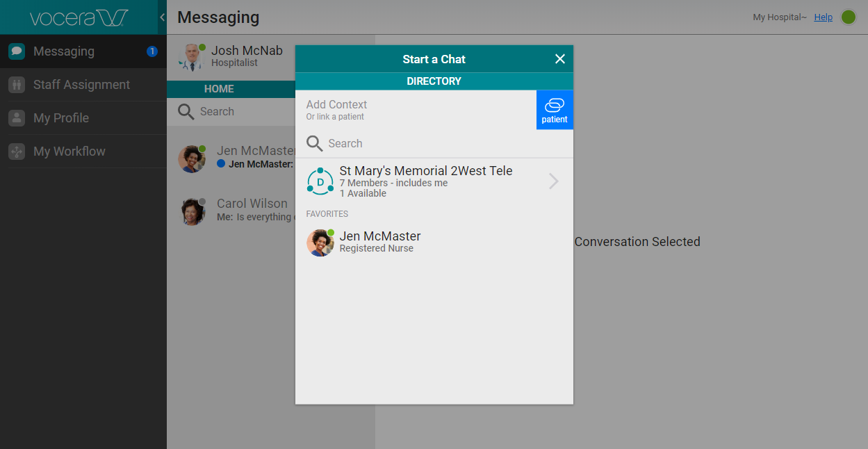Image resolution: width=868 pixels, height=449 pixels.
Task: Expand St Mary's Memorial 2West Tele group
Action: (x=553, y=181)
